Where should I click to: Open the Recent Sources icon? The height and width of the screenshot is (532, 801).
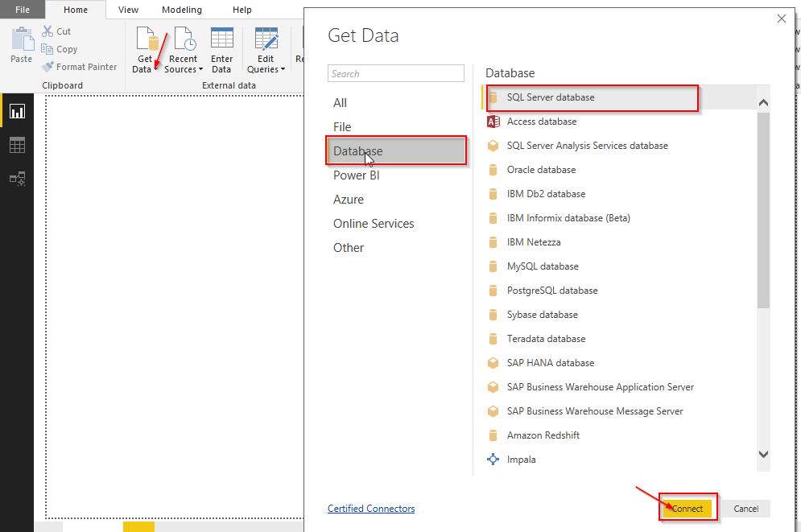184,39
